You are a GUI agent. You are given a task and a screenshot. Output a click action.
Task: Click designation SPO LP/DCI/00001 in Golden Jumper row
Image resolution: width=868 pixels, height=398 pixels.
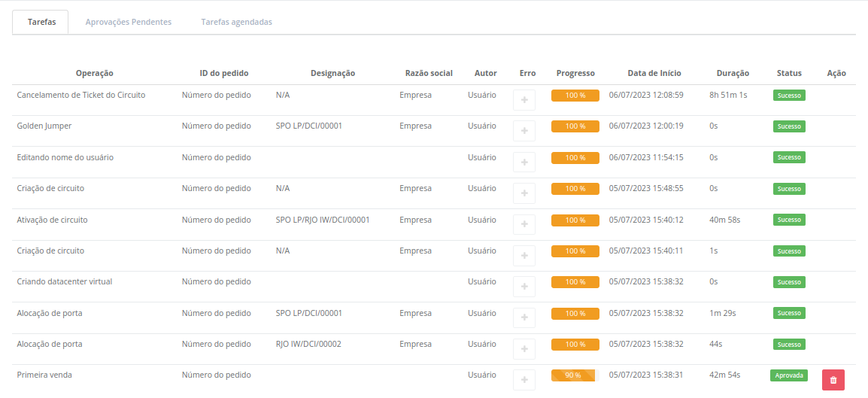[309, 126]
